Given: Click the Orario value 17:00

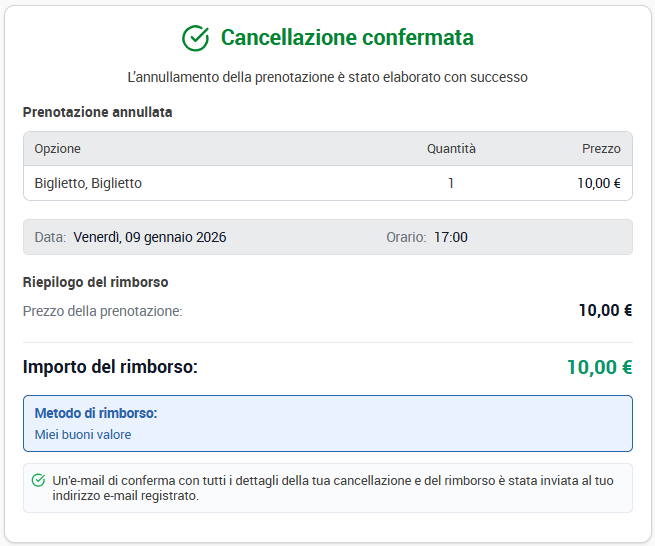Looking at the screenshot, I should [451, 237].
